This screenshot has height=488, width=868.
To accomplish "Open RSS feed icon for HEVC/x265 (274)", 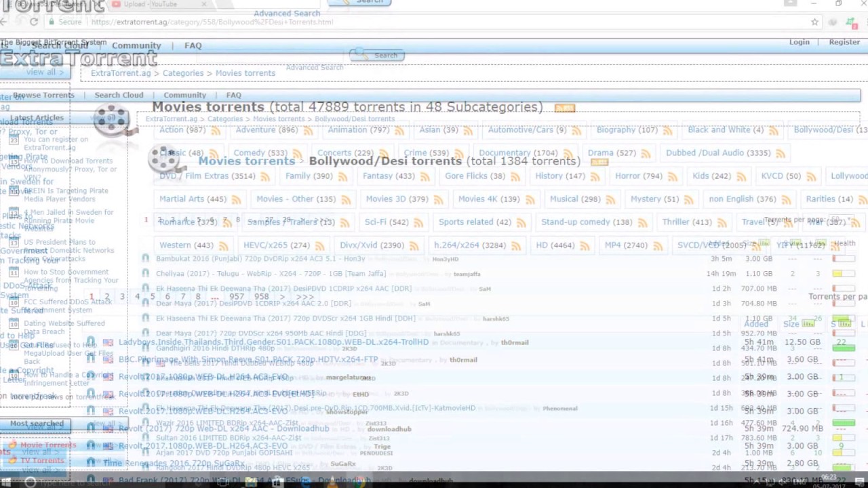I will click(x=319, y=246).
